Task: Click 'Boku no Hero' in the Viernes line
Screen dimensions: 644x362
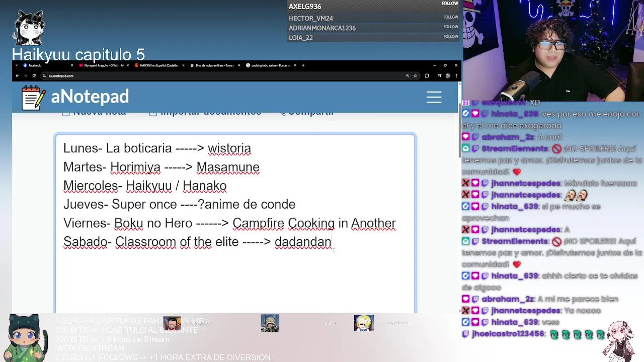Action: (153, 223)
